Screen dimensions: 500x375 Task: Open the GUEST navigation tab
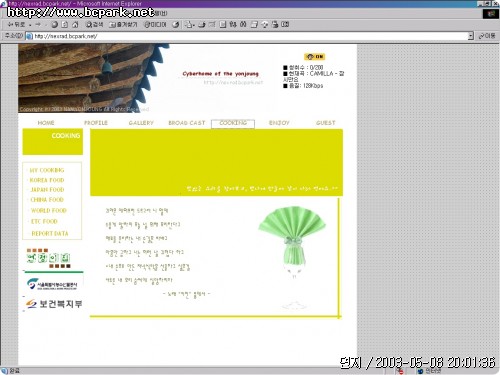click(326, 123)
